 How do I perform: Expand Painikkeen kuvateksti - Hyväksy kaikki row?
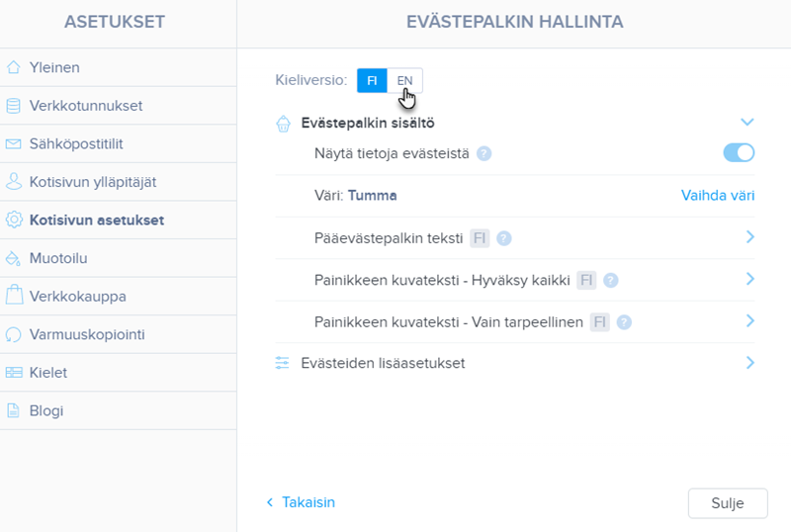tap(749, 280)
